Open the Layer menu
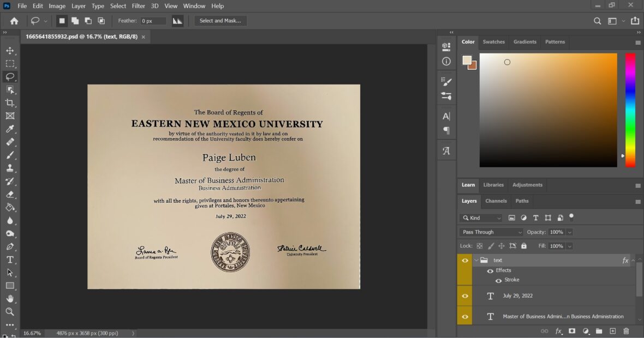Screen dimensions: 644x338 tap(78, 6)
